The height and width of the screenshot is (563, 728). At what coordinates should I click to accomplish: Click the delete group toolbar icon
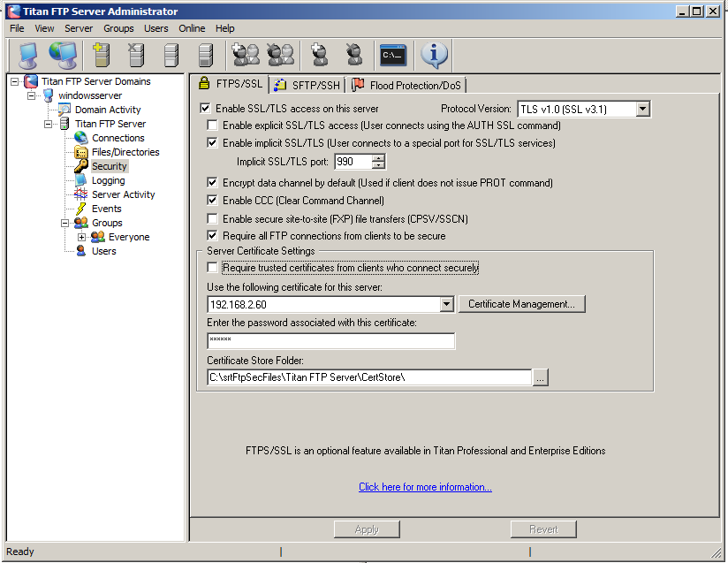coord(281,55)
